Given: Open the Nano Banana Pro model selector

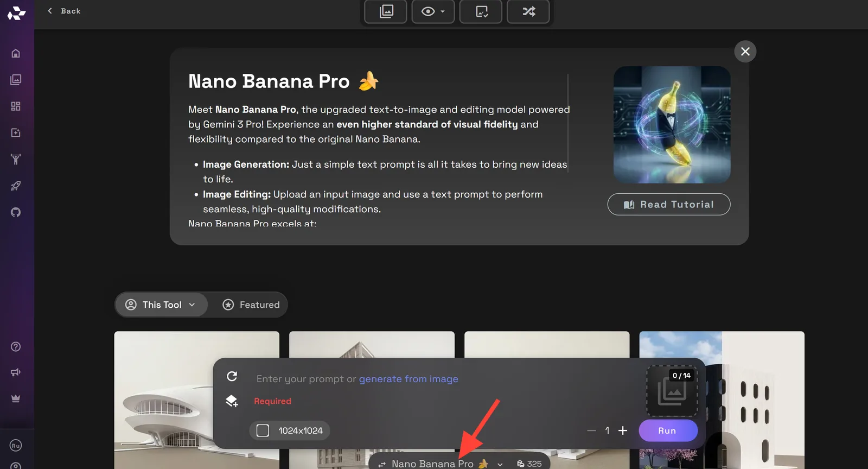Looking at the screenshot, I should pos(441,464).
